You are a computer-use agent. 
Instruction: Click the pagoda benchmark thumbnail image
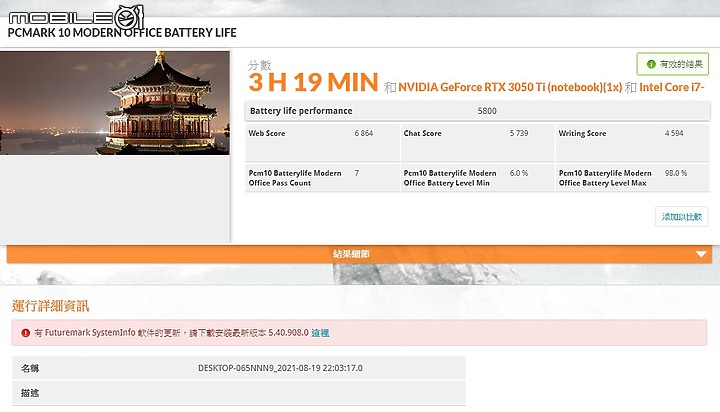pyautogui.click(x=115, y=103)
